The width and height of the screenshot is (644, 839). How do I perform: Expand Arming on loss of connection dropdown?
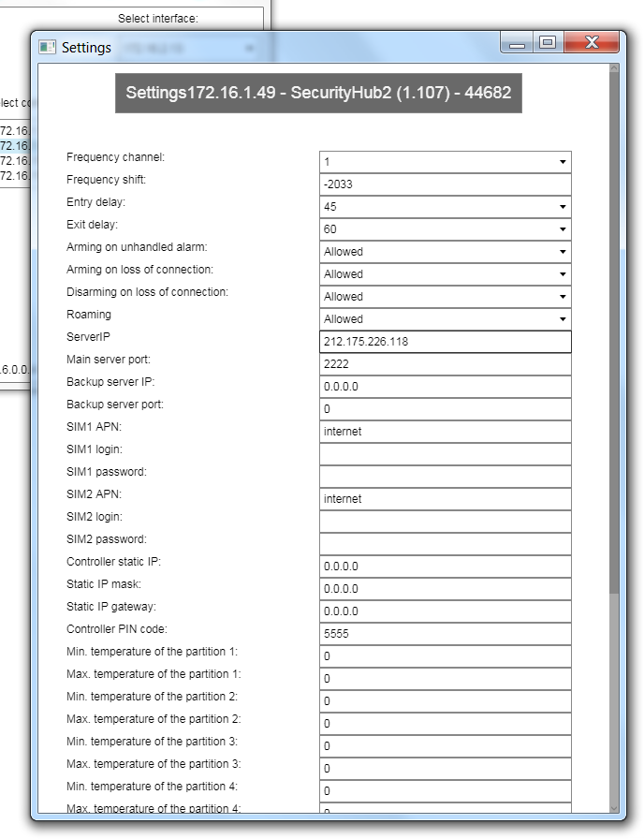[445, 274]
